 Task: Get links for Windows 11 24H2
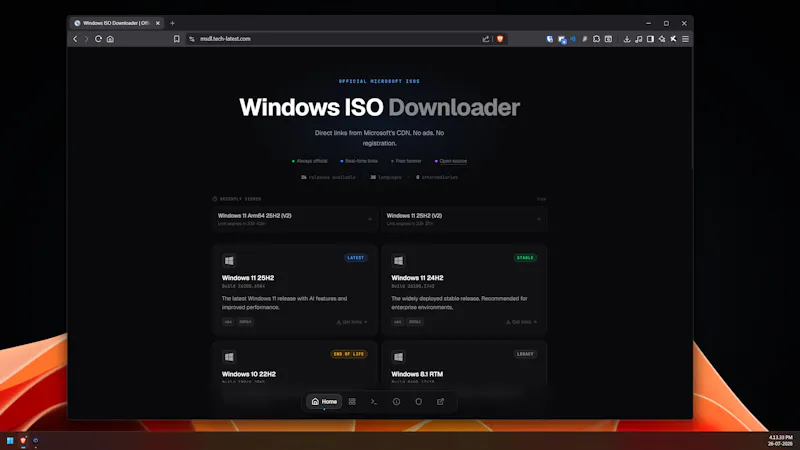coord(521,322)
